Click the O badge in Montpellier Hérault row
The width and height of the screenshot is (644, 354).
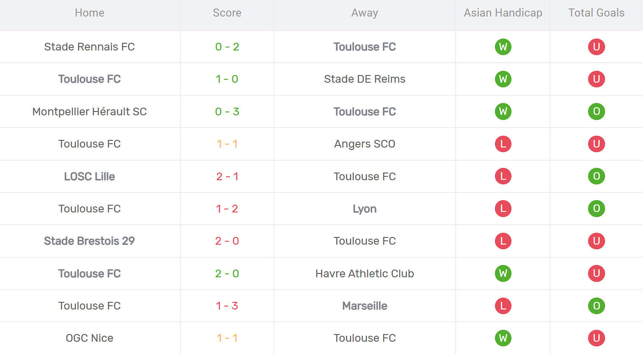tap(596, 111)
